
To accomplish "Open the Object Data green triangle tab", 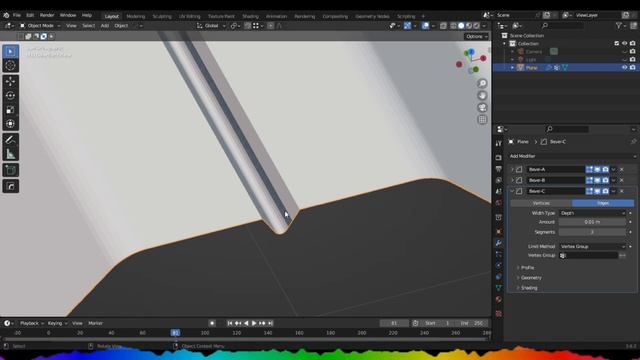I will [498, 288].
